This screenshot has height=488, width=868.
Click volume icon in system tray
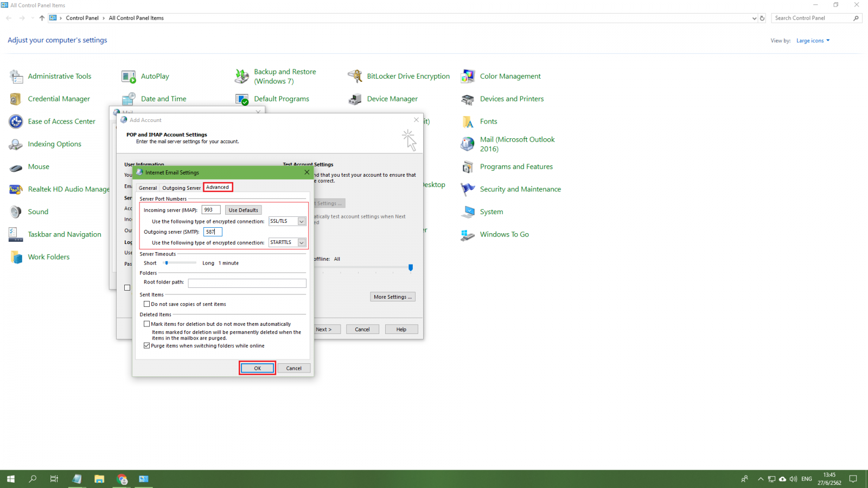point(794,479)
